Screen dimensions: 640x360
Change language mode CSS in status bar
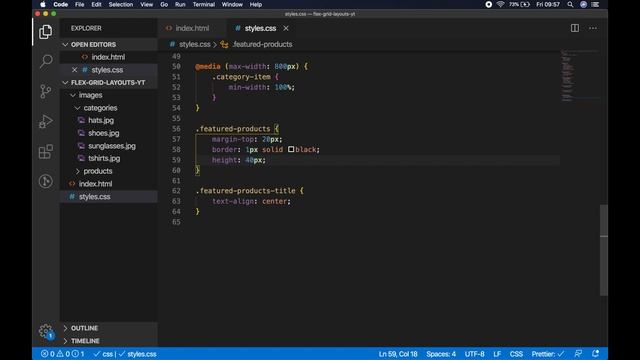click(516, 354)
